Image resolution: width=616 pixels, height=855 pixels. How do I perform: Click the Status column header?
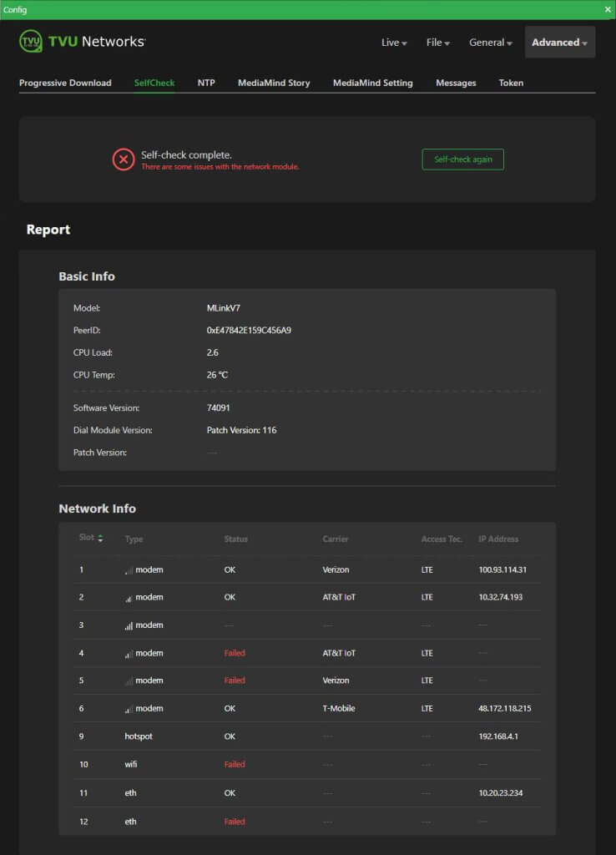[x=235, y=539]
